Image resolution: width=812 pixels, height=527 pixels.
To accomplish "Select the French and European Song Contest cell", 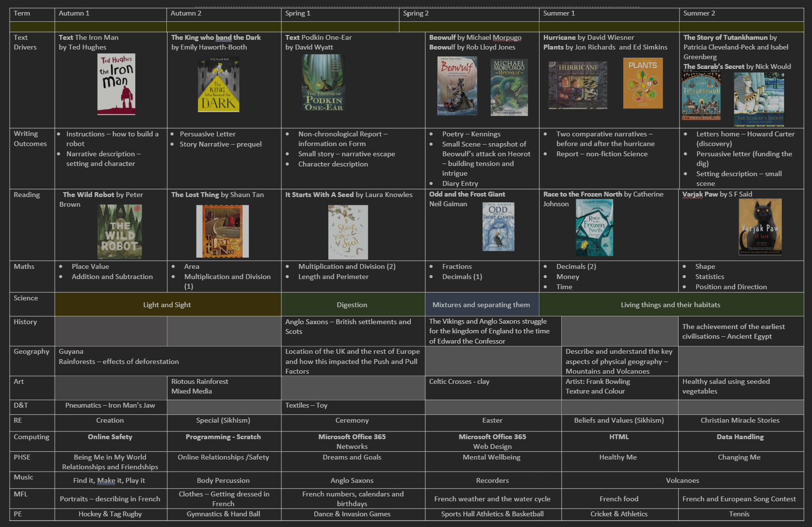I will pos(739,499).
